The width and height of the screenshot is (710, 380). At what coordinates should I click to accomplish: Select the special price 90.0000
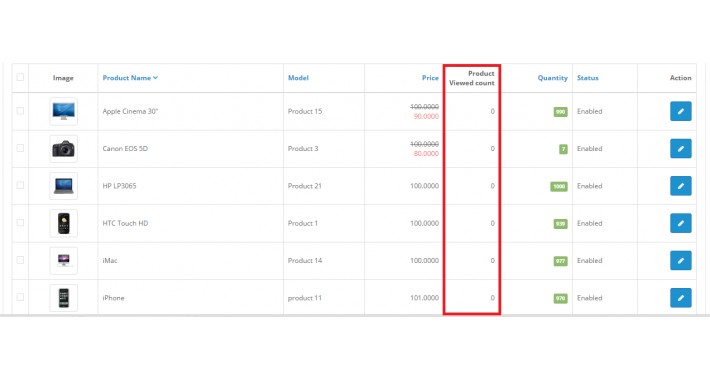426,116
